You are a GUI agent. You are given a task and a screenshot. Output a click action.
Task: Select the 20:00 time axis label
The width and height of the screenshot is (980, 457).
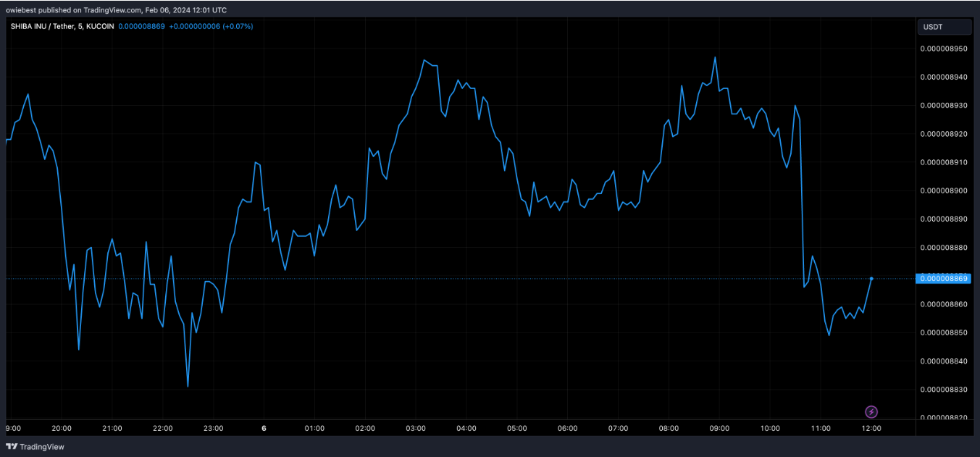coord(62,428)
